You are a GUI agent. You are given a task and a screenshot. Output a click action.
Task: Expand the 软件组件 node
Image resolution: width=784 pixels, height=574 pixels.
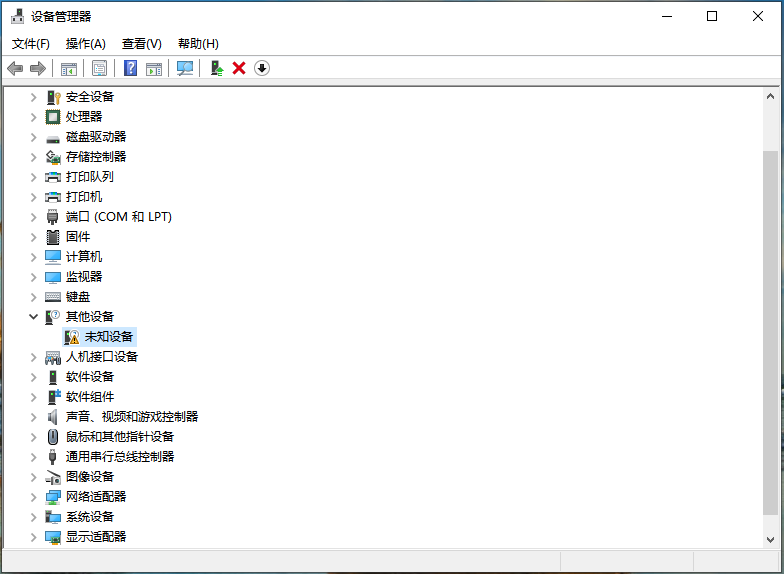point(34,397)
